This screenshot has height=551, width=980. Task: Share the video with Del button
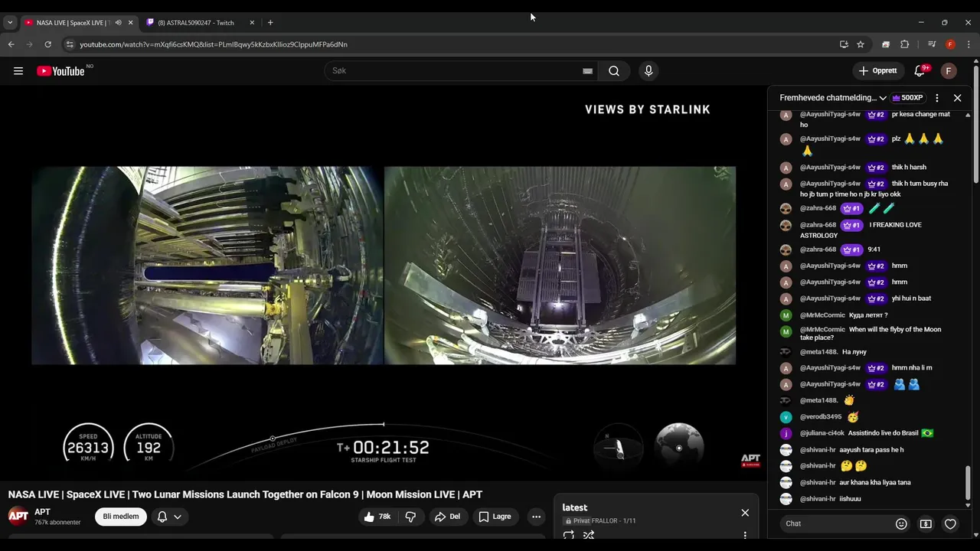[447, 517]
